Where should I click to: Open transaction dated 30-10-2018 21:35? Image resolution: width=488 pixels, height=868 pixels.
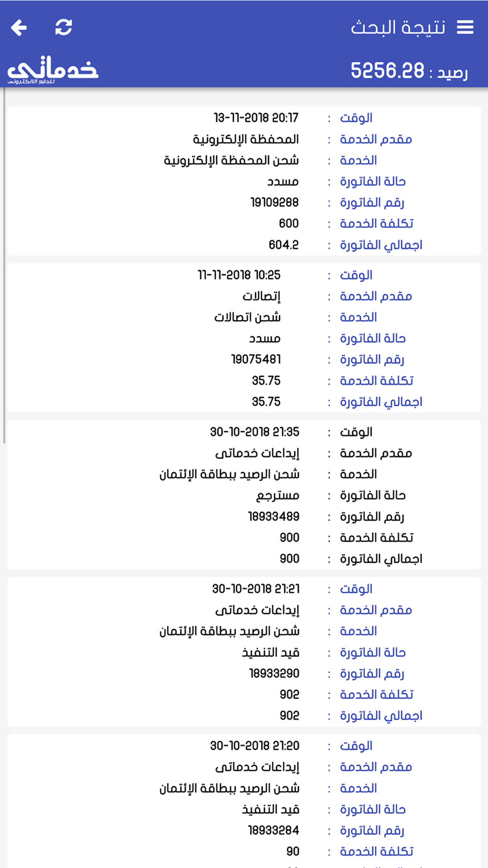coord(255,432)
